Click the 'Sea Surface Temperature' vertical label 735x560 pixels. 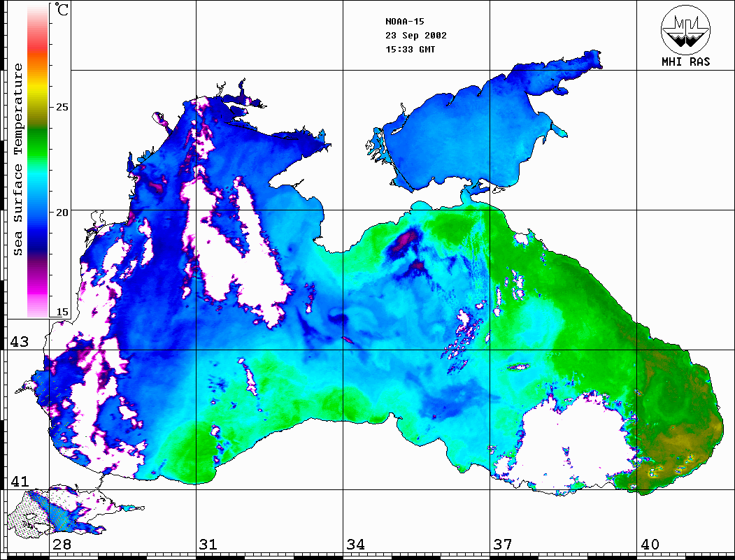pos(17,159)
